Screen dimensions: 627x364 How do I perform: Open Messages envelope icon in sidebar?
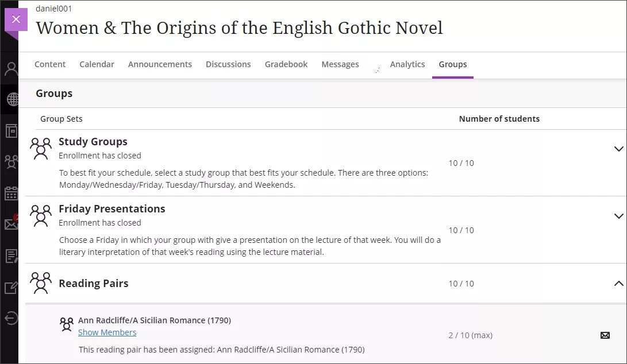click(x=11, y=224)
